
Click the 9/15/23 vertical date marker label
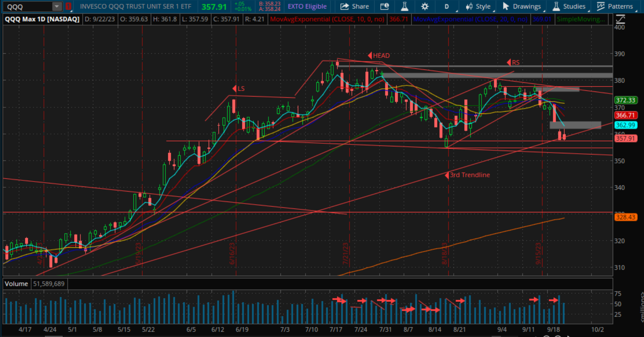(x=539, y=254)
